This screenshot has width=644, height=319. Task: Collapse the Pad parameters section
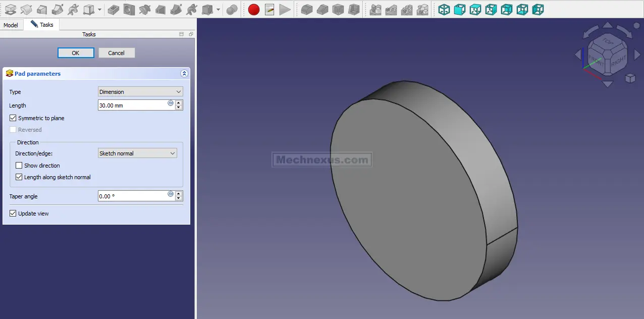point(184,74)
